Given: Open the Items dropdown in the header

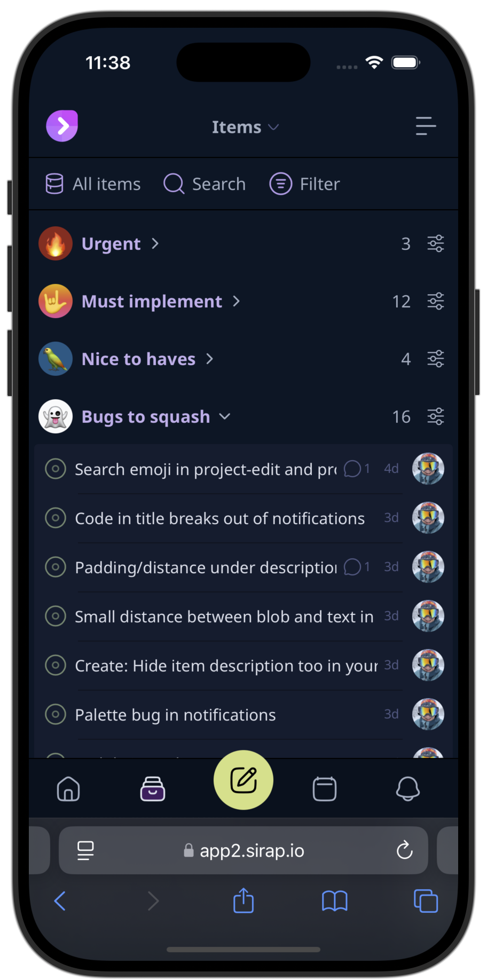Looking at the screenshot, I should point(245,127).
